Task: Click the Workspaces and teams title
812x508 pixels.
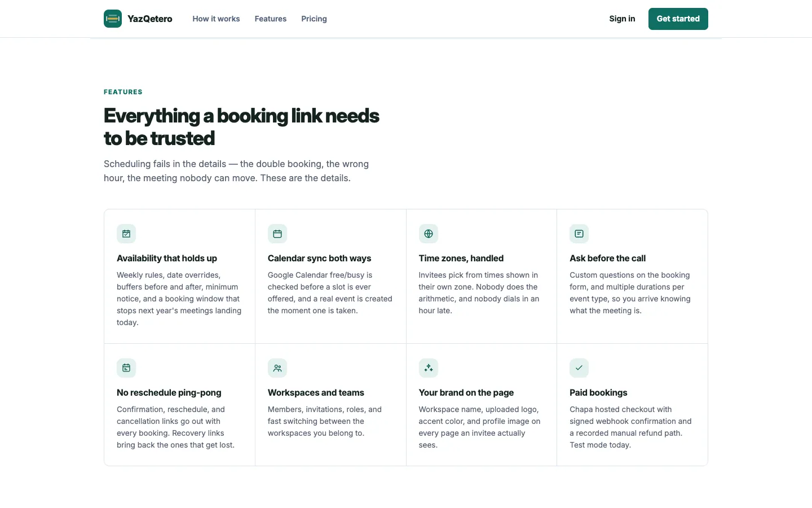Action: tap(316, 392)
